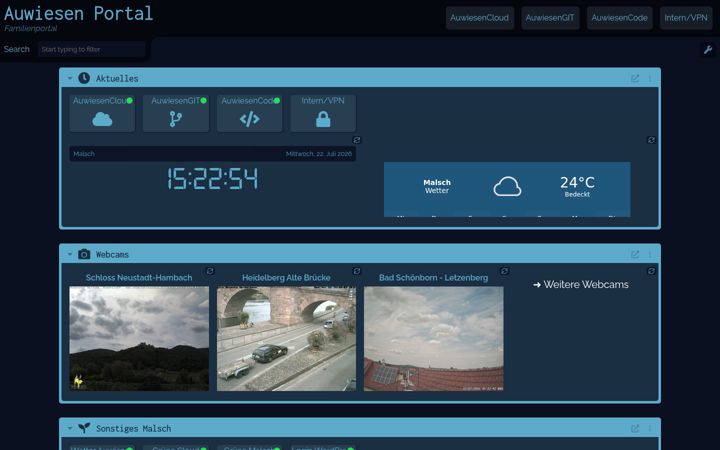
Task: Click the git branch icon in AuwiesenGIT tile
Action: pyautogui.click(x=175, y=119)
